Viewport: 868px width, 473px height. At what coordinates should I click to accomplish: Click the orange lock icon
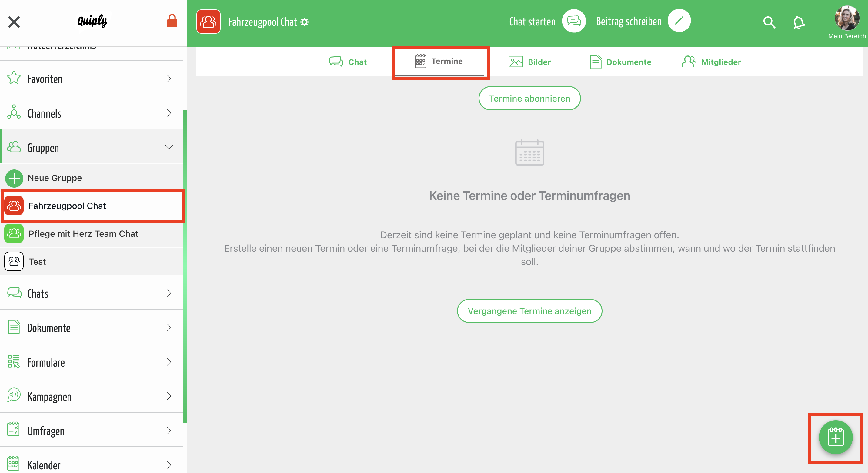pos(172,21)
